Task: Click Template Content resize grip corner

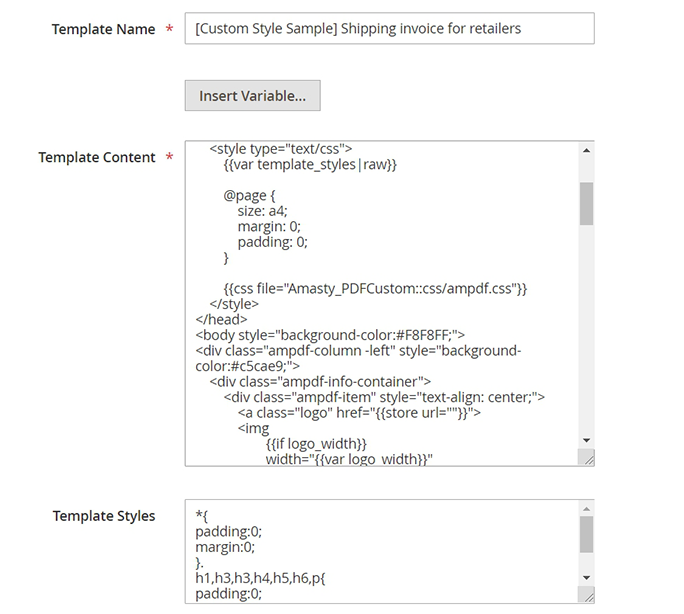Action: (588, 459)
